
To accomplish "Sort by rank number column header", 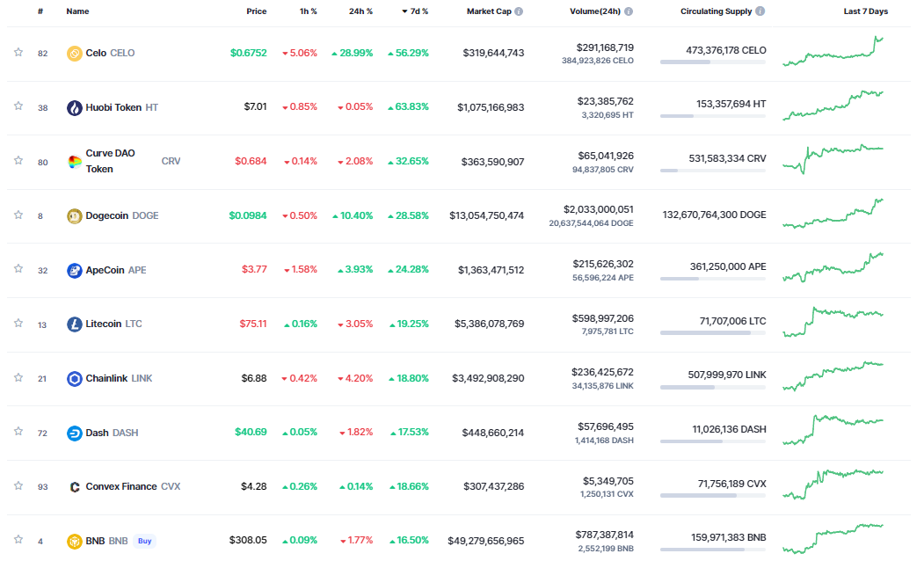I will [40, 11].
